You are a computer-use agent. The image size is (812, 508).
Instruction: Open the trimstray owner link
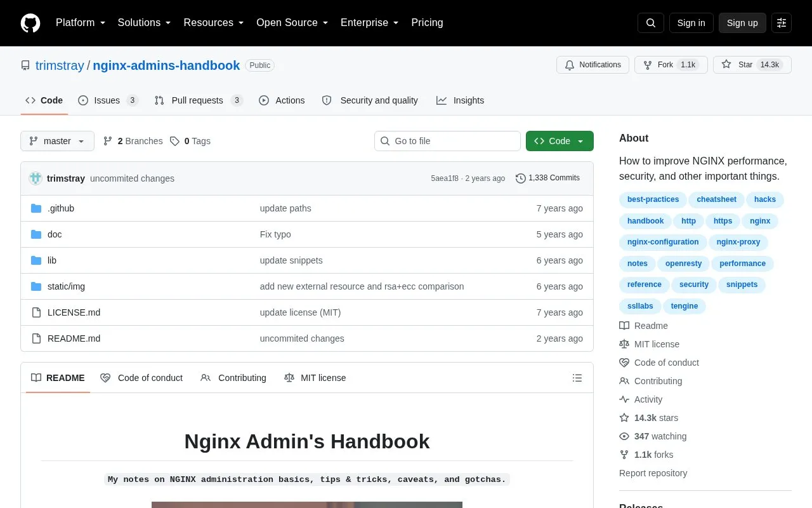point(60,65)
